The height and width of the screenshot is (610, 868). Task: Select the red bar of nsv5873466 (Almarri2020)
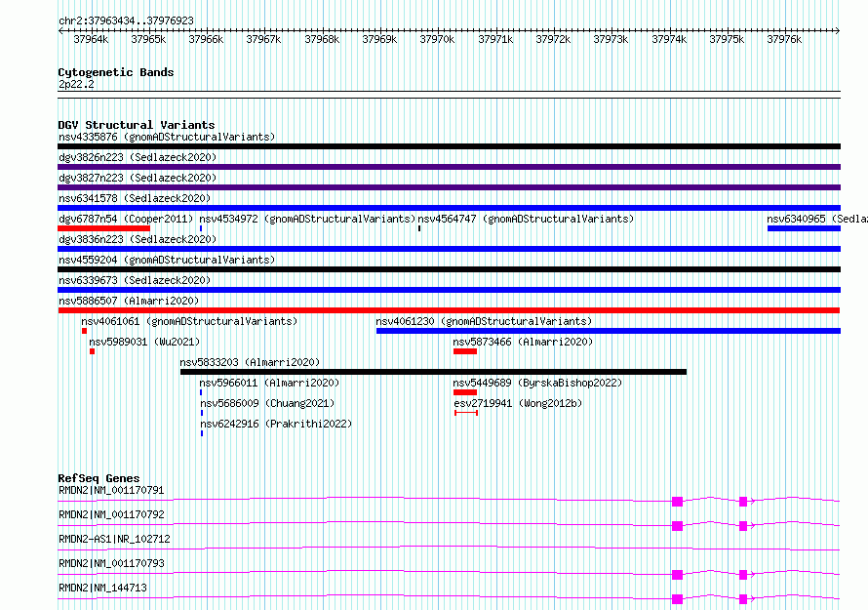coord(465,351)
